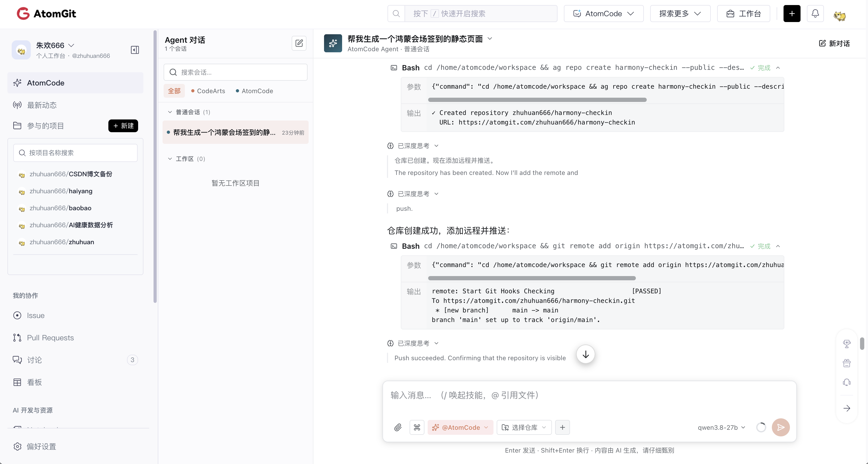Image resolution: width=868 pixels, height=464 pixels.
Task: Click the black plus create button
Action: (x=792, y=14)
